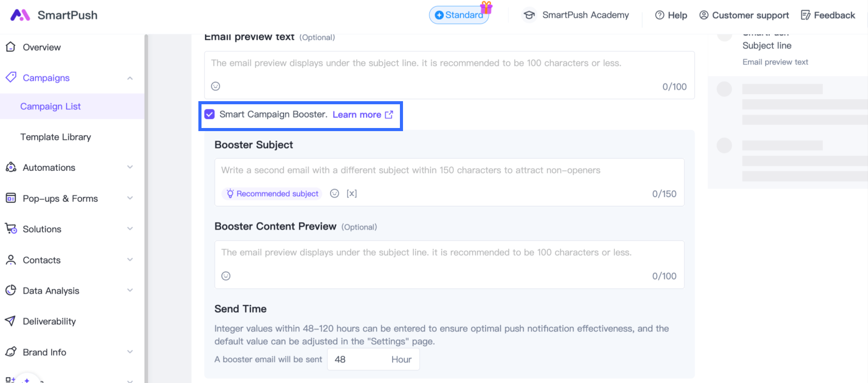Image resolution: width=868 pixels, height=383 pixels.
Task: Click the SmartPush logo icon
Action: pyautogui.click(x=20, y=15)
